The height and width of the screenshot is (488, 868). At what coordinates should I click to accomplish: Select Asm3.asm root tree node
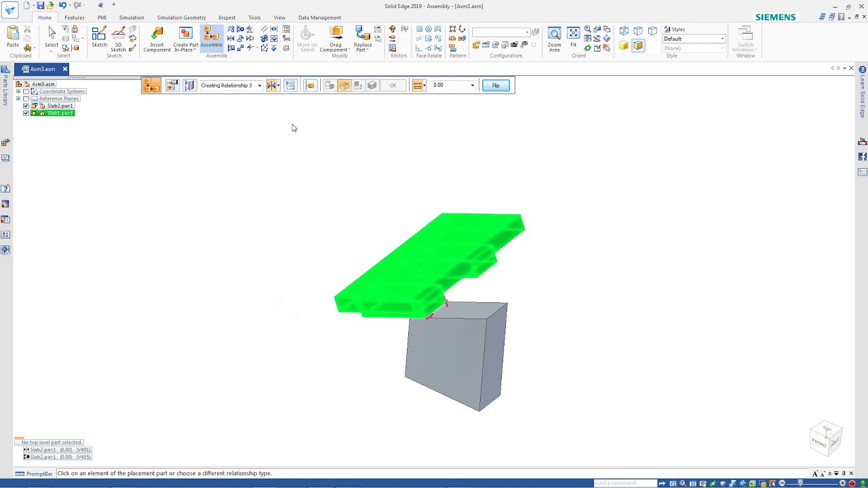(x=43, y=84)
